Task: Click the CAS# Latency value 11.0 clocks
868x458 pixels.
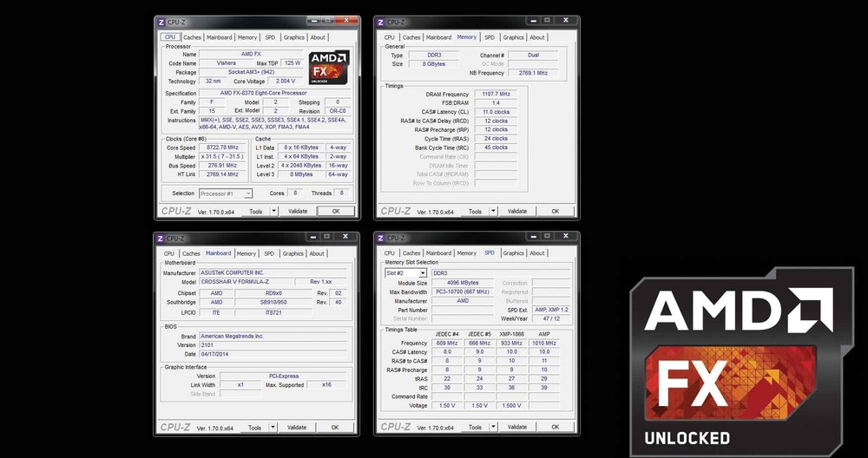Action: tap(496, 112)
